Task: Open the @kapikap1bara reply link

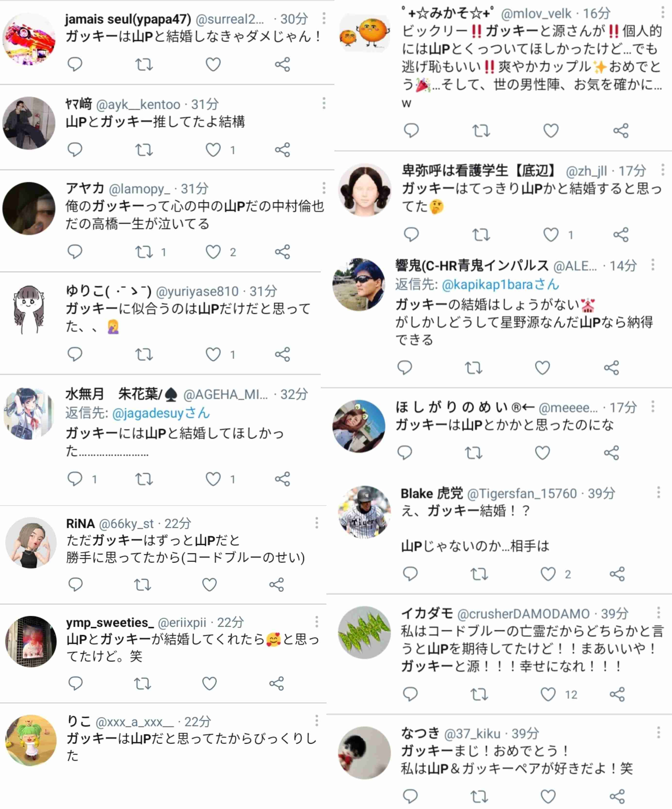Action: [500, 284]
